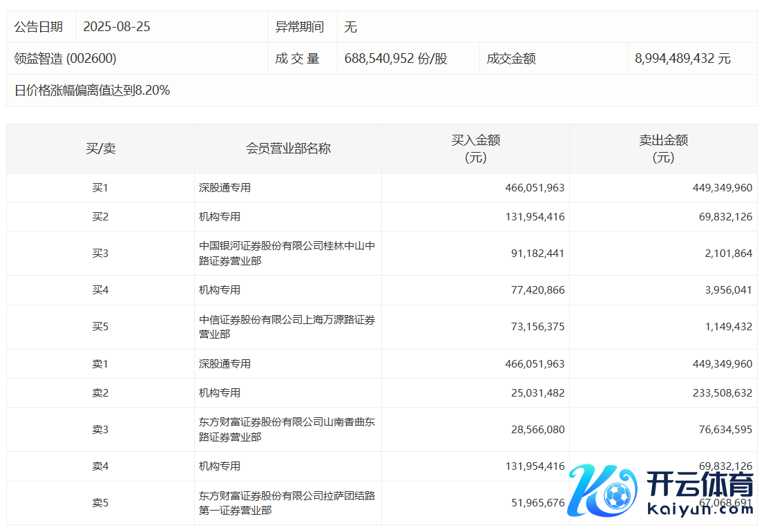The image size is (764, 532).
Task: Click the 卖出金额 (元) column header
Action: (663, 149)
